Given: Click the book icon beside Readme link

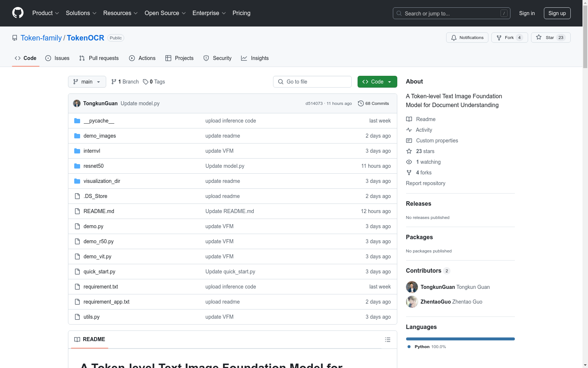Looking at the screenshot, I should 409,119.
